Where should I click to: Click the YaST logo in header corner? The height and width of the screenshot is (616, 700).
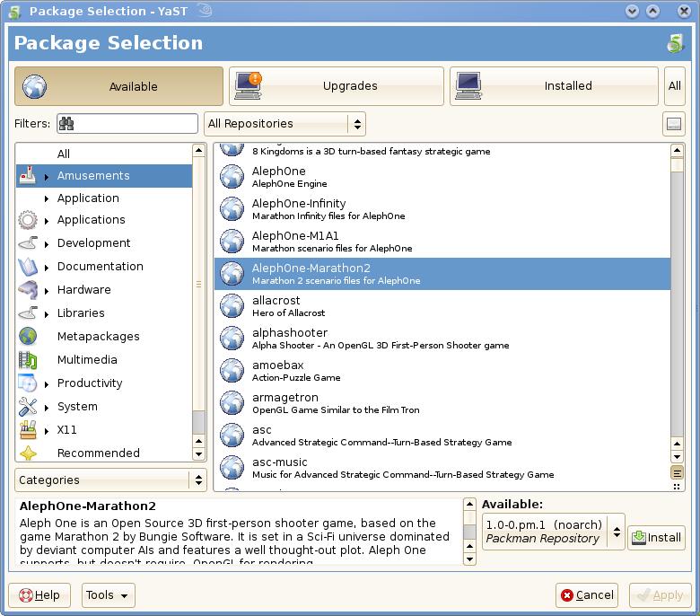point(675,44)
